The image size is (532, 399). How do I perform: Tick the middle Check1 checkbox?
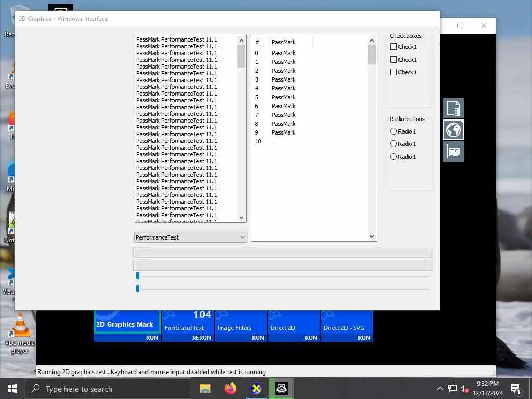click(394, 59)
